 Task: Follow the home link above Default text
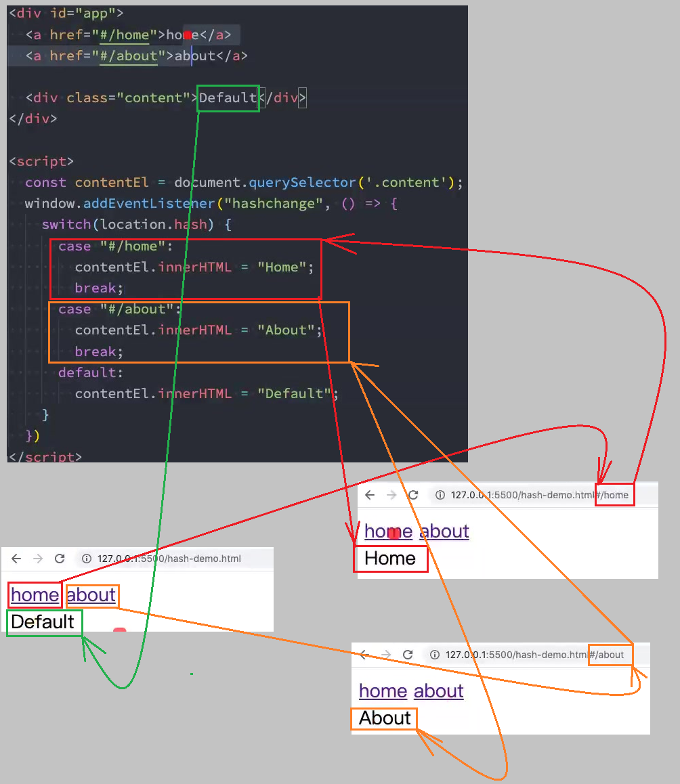35,595
